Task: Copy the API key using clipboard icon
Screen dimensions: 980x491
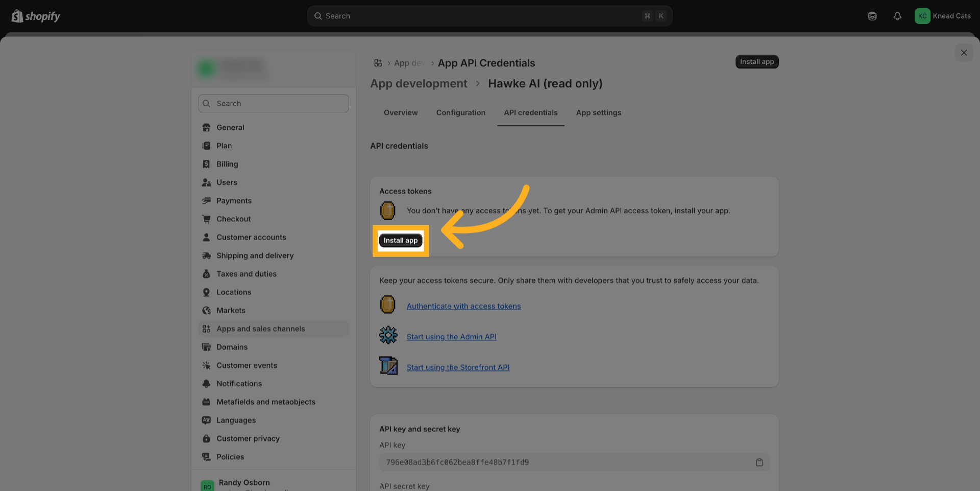Action: click(x=759, y=462)
